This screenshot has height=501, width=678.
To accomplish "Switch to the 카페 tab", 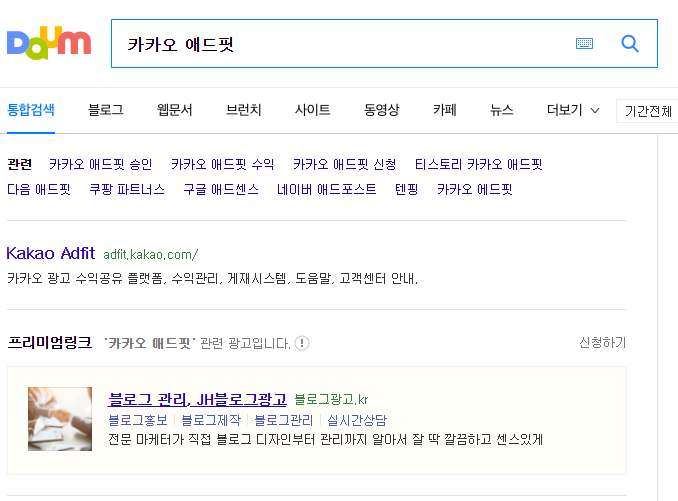I will click(445, 110).
